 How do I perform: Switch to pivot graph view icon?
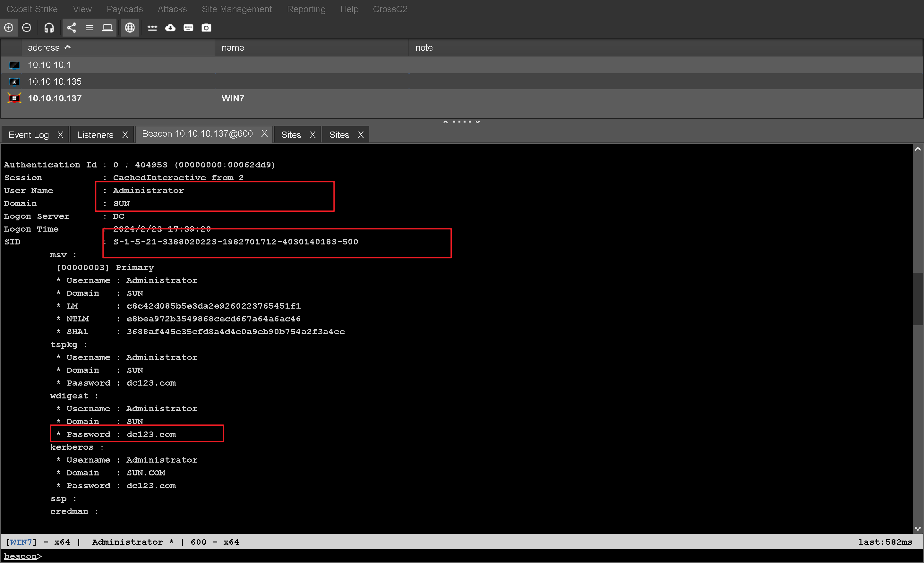pos(71,28)
